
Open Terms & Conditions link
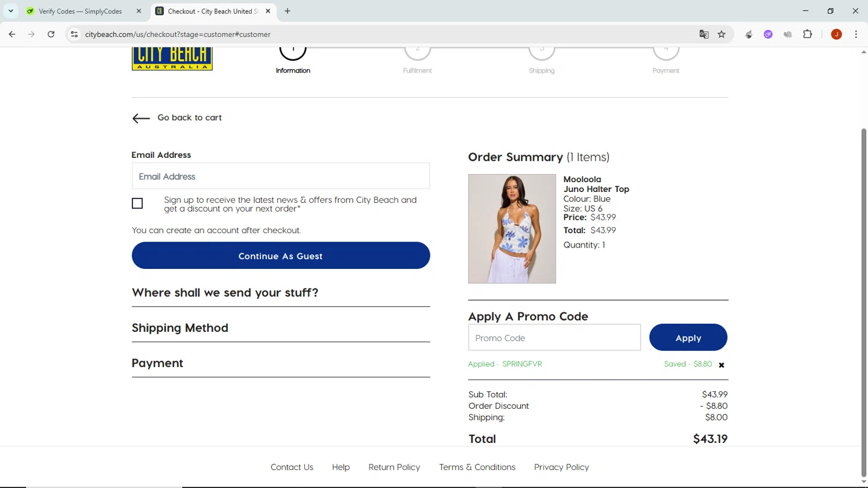[x=477, y=467]
